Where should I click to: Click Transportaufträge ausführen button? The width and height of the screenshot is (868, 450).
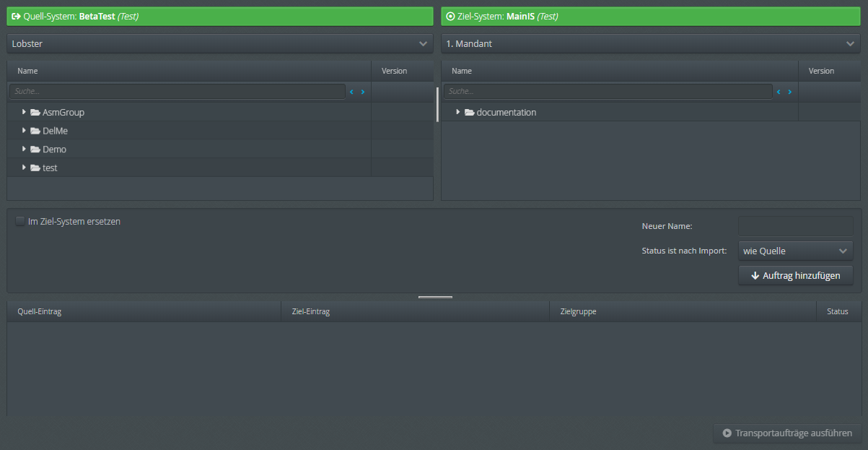pos(787,433)
